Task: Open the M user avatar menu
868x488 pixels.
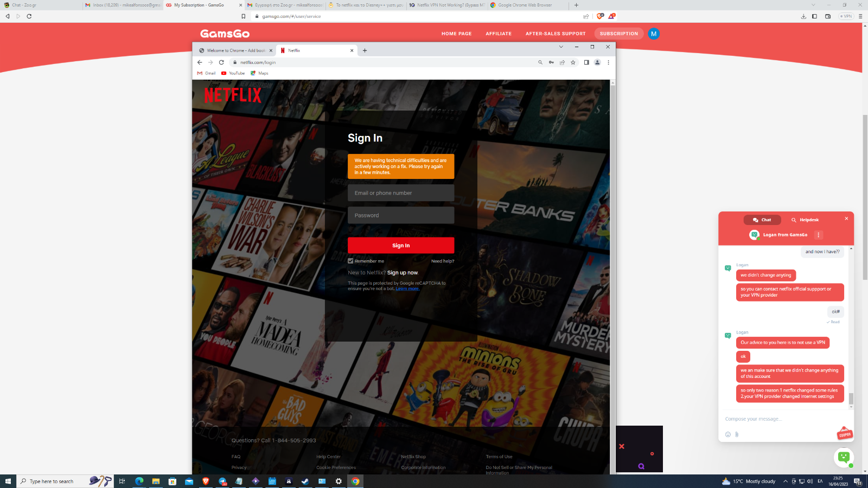Action: tap(654, 34)
